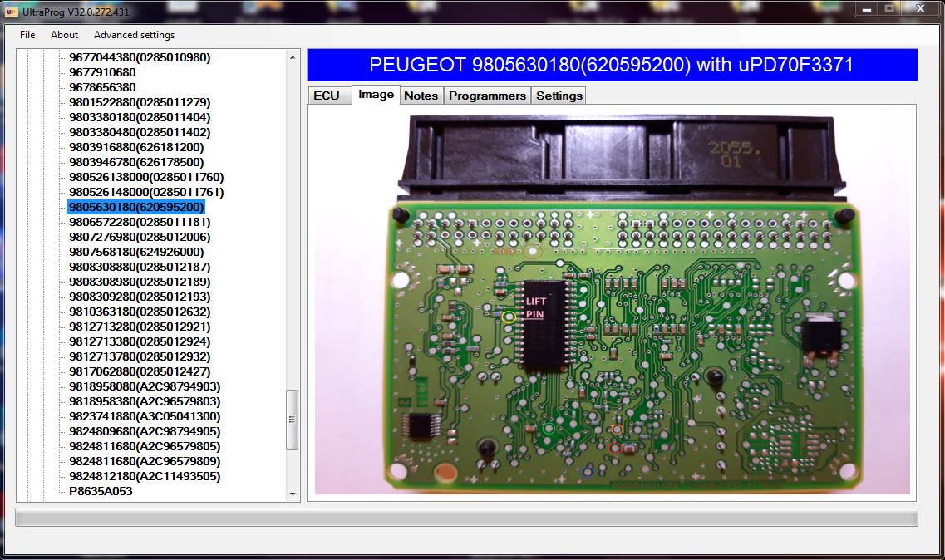Screen dimensions: 945x560
Task: Select tree item 9812713280(0285012921)
Action: pyautogui.click(x=140, y=327)
